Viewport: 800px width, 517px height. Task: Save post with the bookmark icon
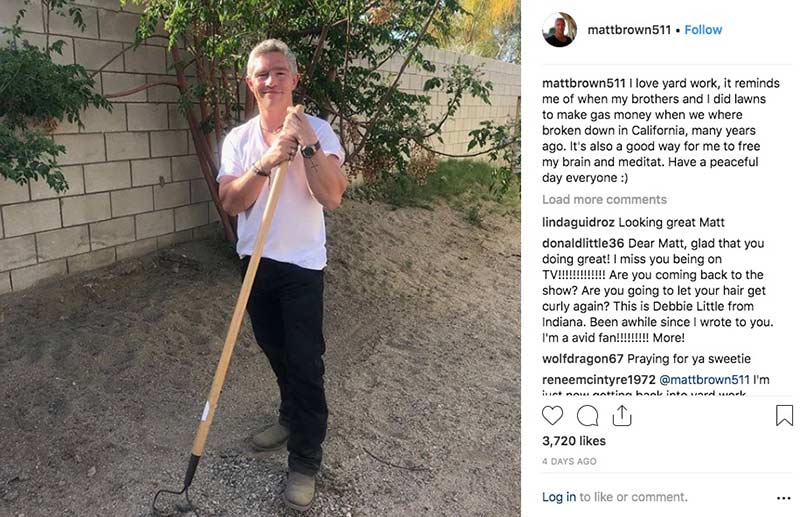tap(784, 415)
